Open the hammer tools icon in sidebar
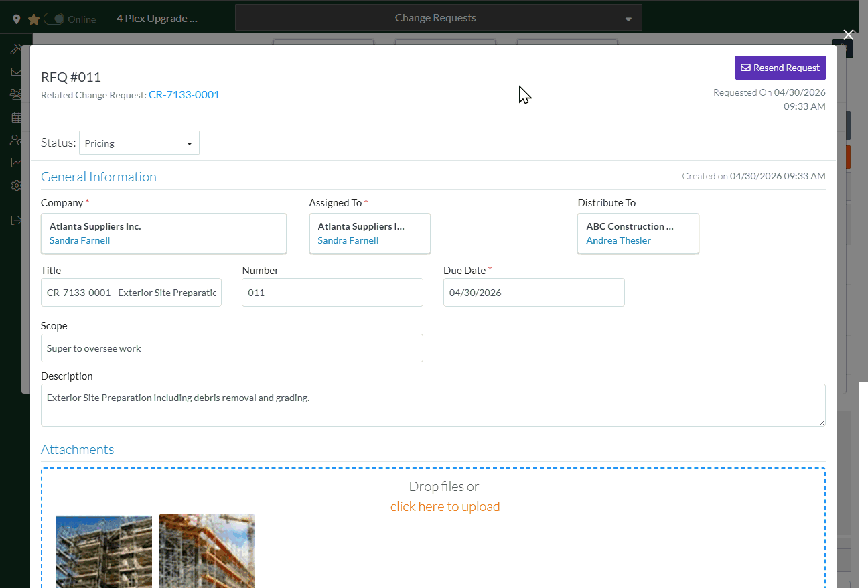868x588 pixels. [x=15, y=50]
